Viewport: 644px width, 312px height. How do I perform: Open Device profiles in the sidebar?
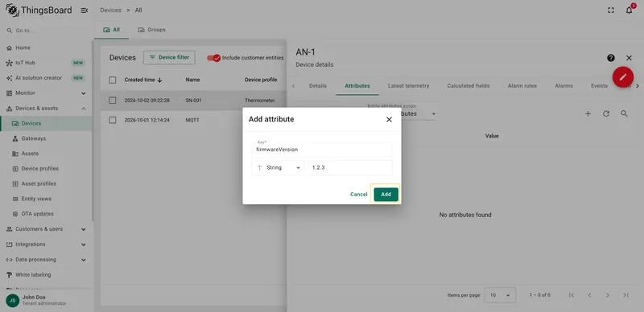coord(39,169)
